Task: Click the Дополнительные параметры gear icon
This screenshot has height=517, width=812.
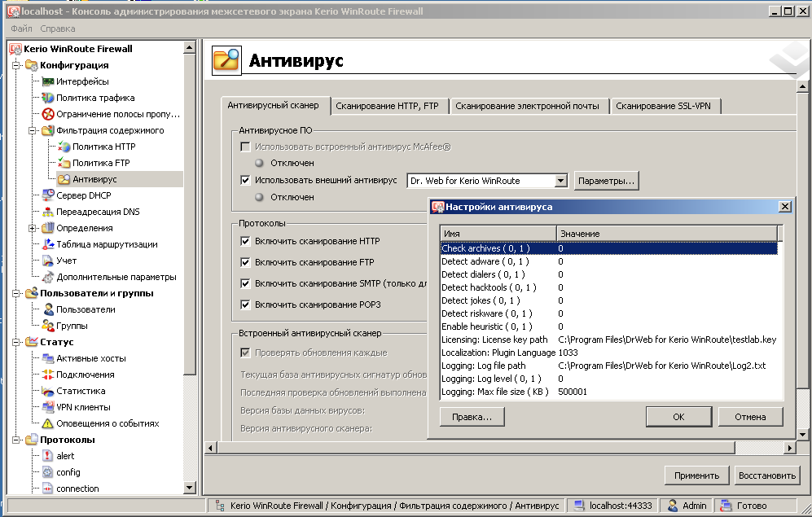Action: coord(47,277)
